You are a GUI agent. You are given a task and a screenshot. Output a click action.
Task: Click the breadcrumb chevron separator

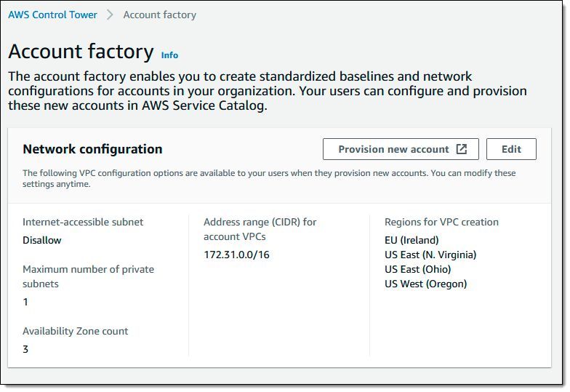(110, 15)
